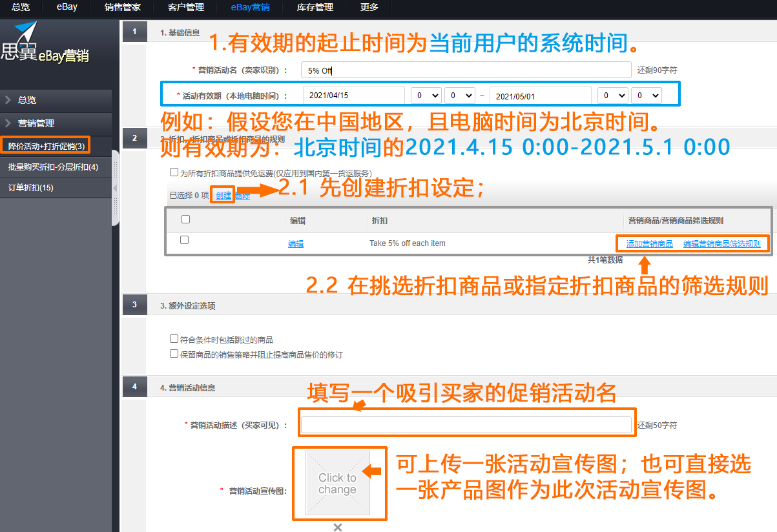This screenshot has height=532, width=777.
Task: Click the 折扣 column header
Action: tap(380, 220)
